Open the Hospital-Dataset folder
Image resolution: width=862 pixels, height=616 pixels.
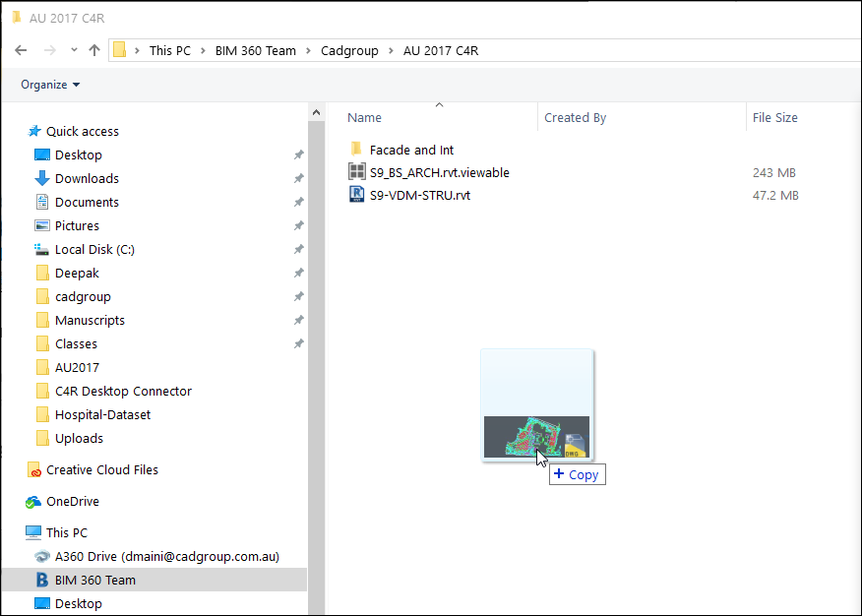pos(102,415)
